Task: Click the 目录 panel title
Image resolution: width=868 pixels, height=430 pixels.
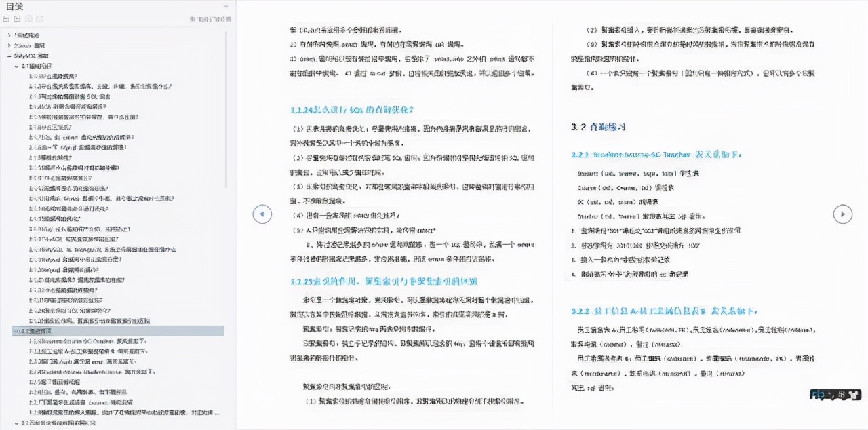Action: [14, 6]
